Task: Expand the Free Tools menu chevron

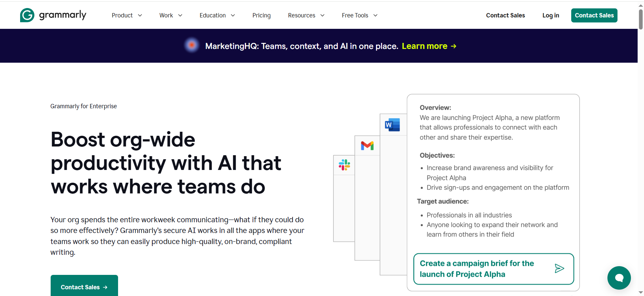Action: (375, 15)
